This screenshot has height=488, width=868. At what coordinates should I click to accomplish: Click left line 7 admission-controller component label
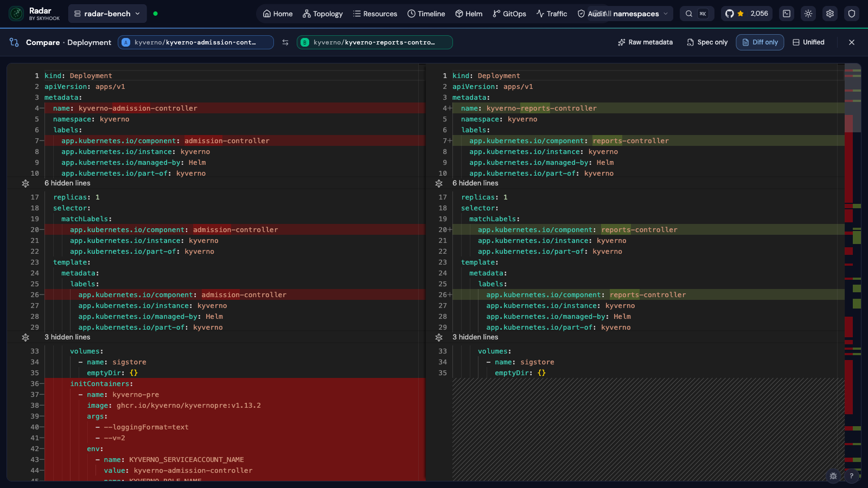pyautogui.click(x=165, y=141)
